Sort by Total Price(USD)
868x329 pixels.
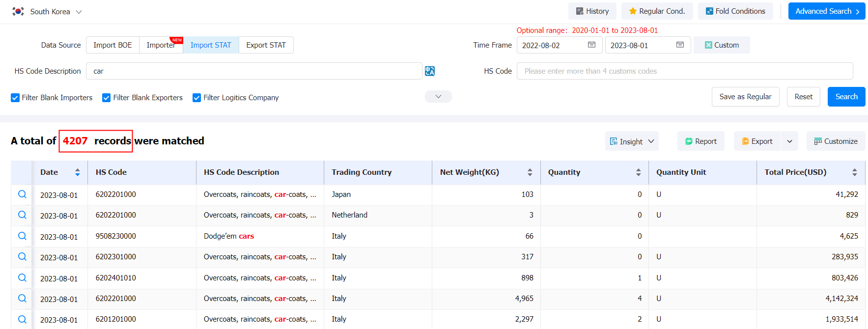pyautogui.click(x=854, y=172)
